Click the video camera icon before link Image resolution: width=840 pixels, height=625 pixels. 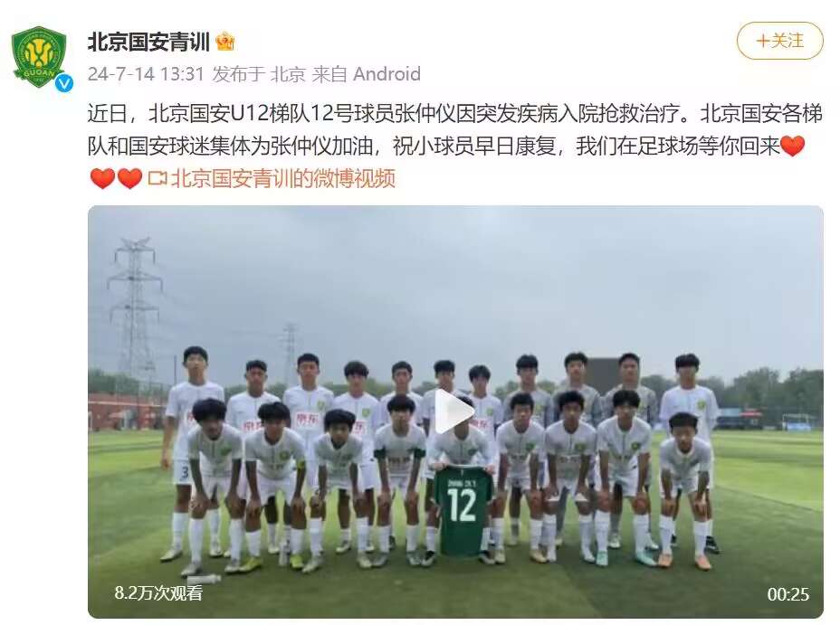[157, 179]
